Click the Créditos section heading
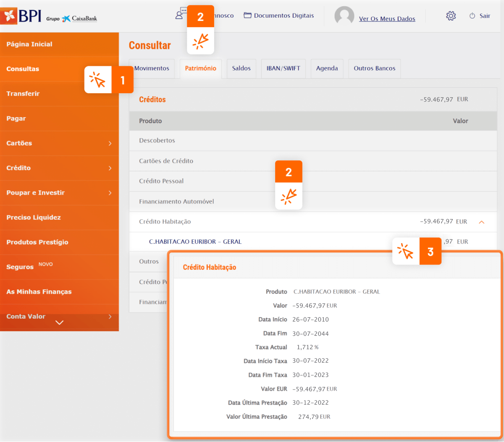504x442 pixels. 152,99
